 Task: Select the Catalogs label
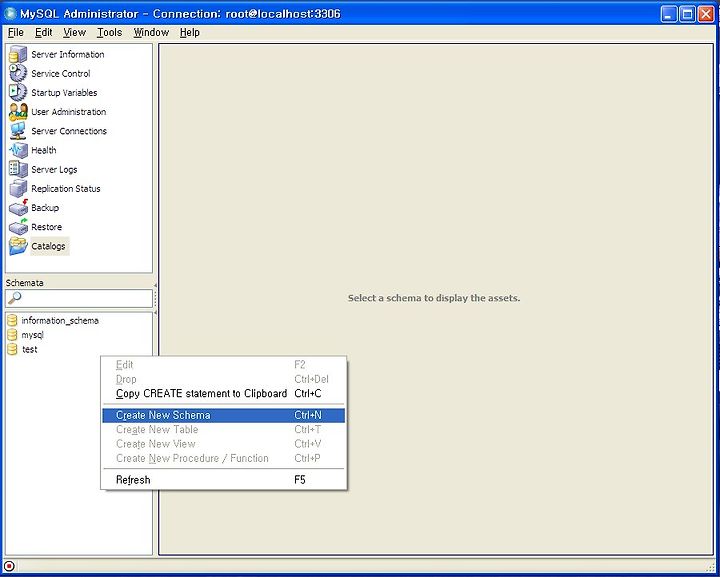click(x=48, y=246)
